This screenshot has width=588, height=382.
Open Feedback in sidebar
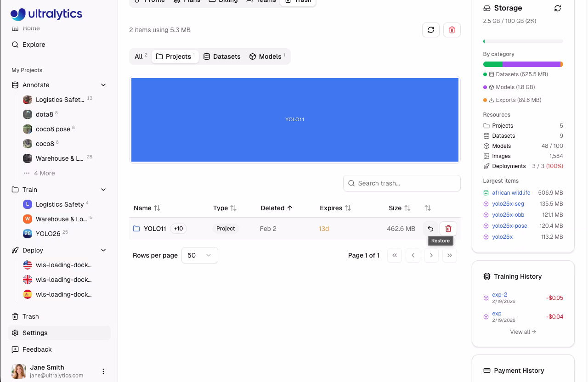click(x=59, y=349)
